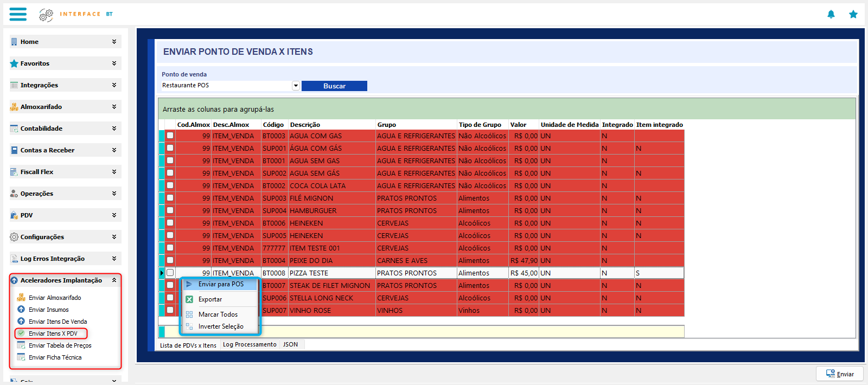Viewport: 868px width, 385px height.
Task: Choose Marcar Todos from context menu
Action: pos(220,315)
